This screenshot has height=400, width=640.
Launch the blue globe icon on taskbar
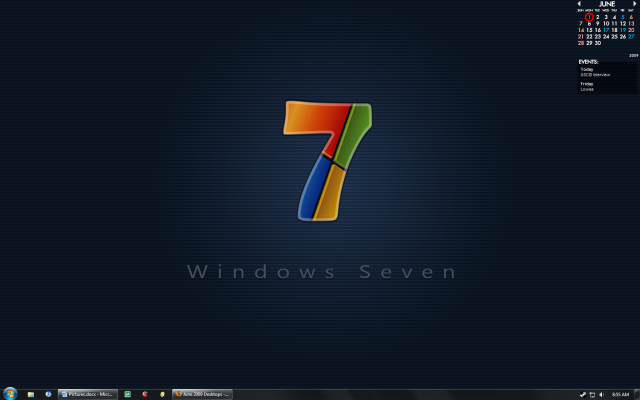[x=48, y=394]
